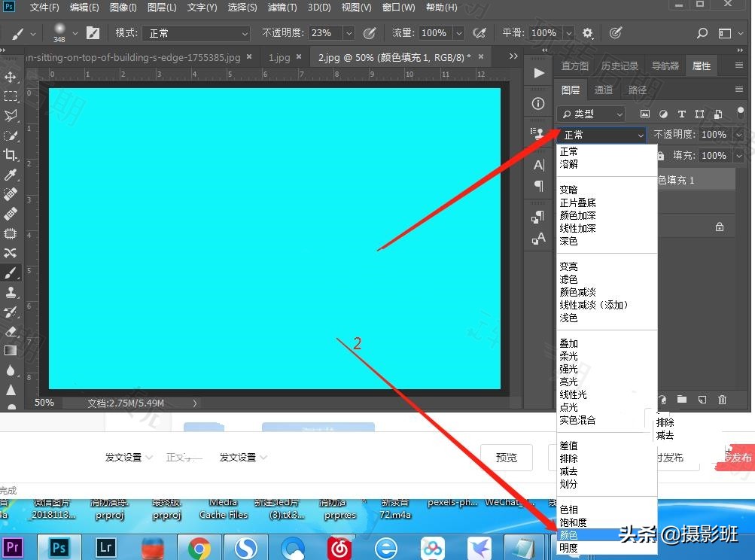755x560 pixels.
Task: Select the Eyedropper tool
Action: [x=11, y=175]
